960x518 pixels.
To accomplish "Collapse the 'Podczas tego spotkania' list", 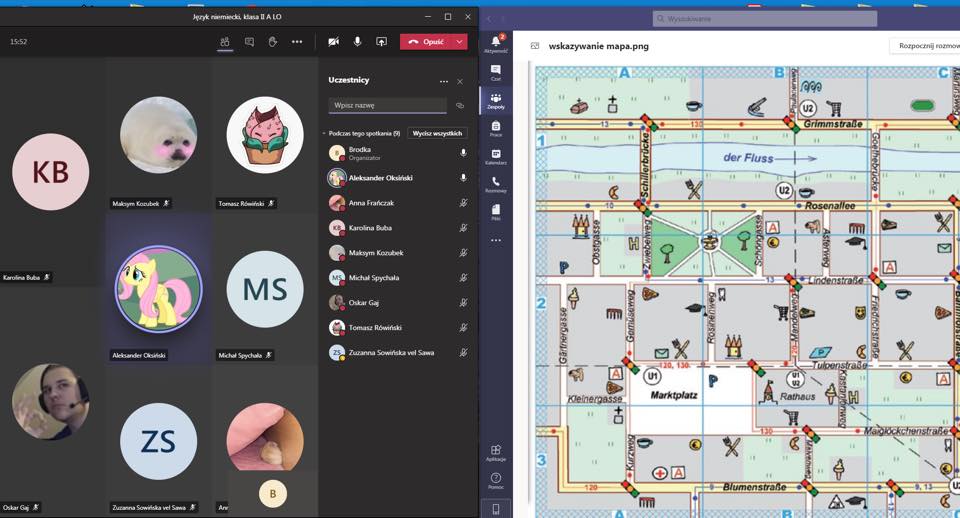I will [324, 133].
